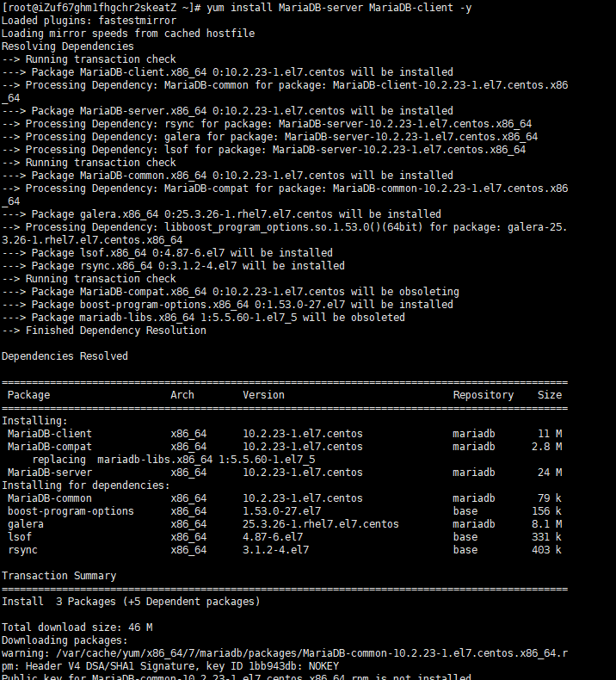
Task: Click size '24 M' for MariaDB-server
Action: click(550, 473)
